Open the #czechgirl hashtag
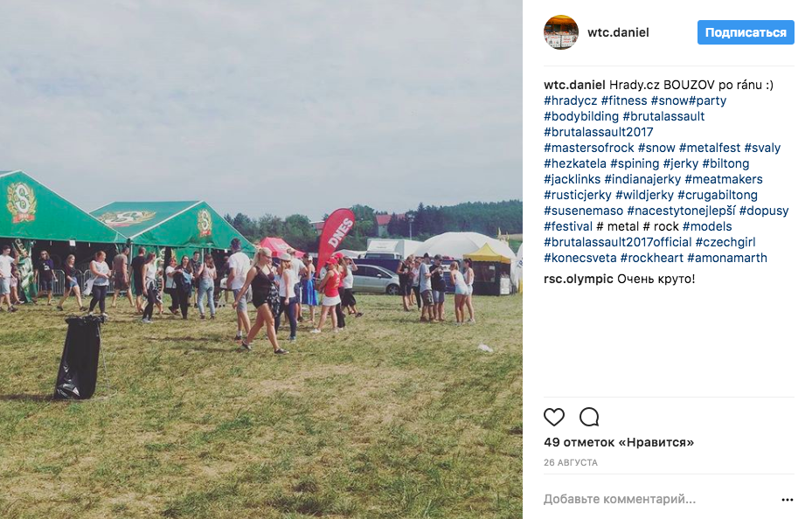This screenshot has height=519, width=812. pos(725,242)
